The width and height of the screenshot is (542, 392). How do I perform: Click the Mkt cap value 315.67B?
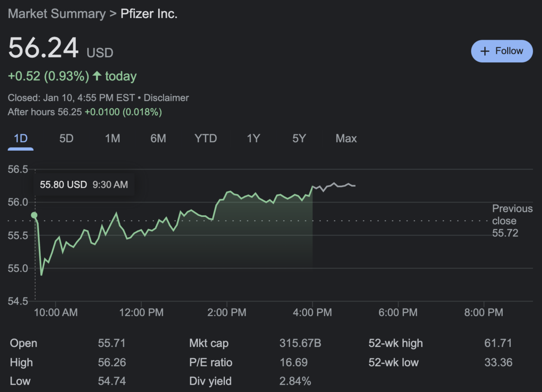pos(300,343)
